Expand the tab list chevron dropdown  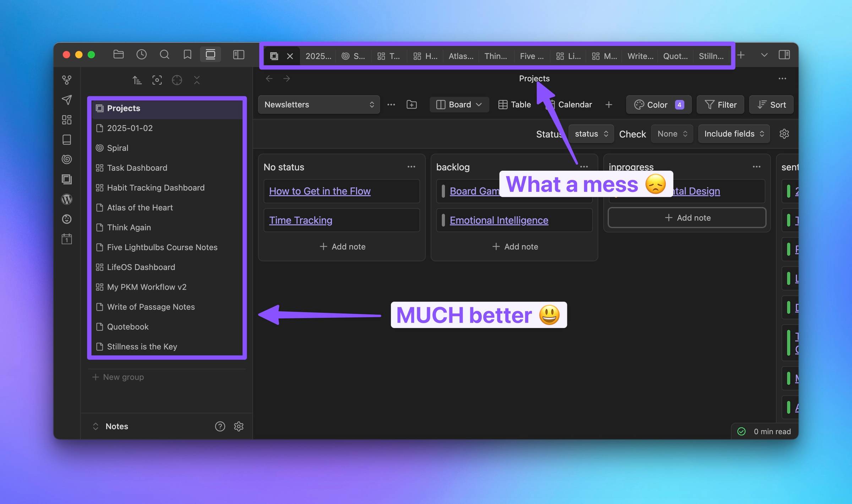pos(764,55)
